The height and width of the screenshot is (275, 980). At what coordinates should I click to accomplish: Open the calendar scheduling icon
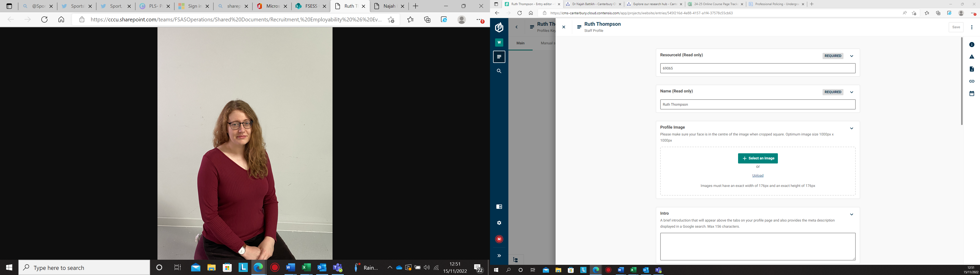[972, 93]
